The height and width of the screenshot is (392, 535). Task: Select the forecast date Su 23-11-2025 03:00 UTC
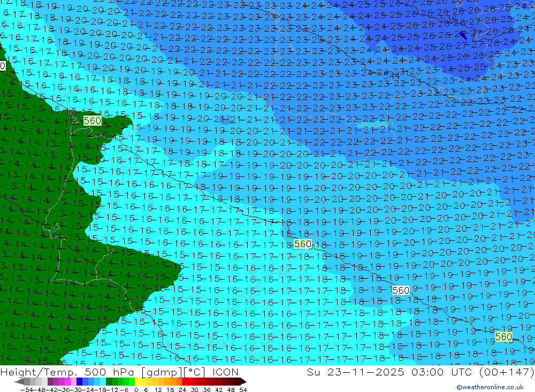coord(391,372)
